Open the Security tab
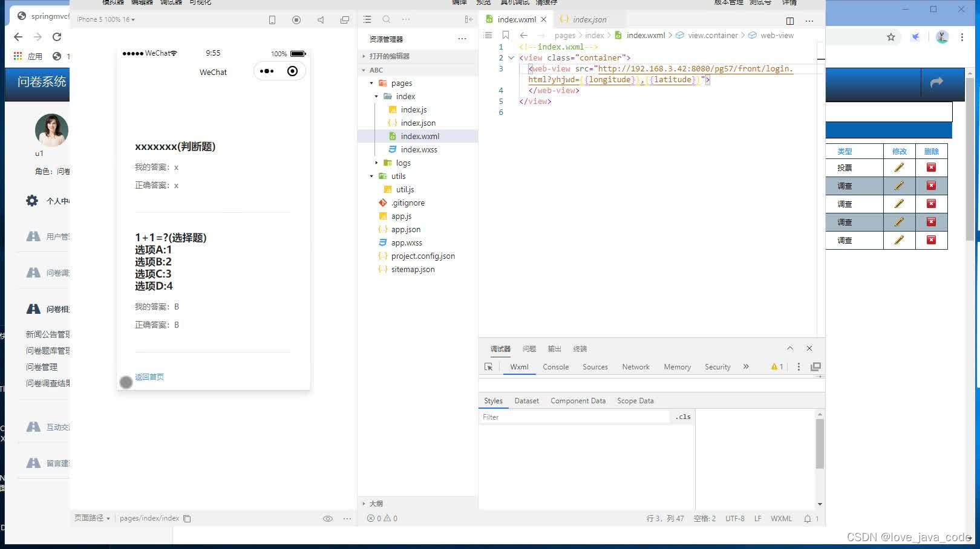Screen dimensions: 980x549 point(717,367)
